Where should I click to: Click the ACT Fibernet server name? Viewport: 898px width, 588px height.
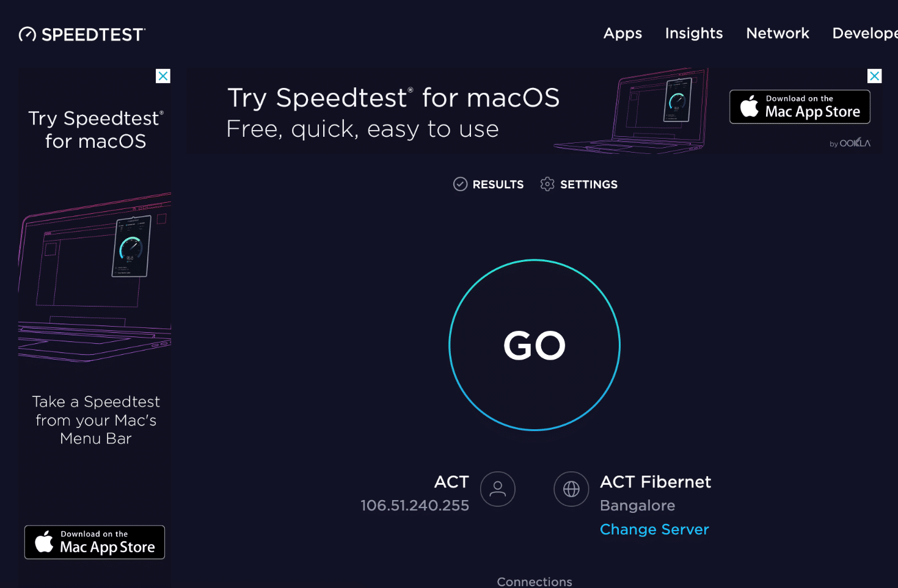pyautogui.click(x=655, y=482)
